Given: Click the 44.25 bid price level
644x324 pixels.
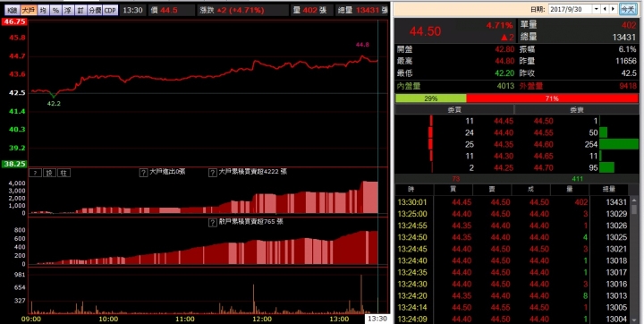Looking at the screenshot, I should [504, 168].
